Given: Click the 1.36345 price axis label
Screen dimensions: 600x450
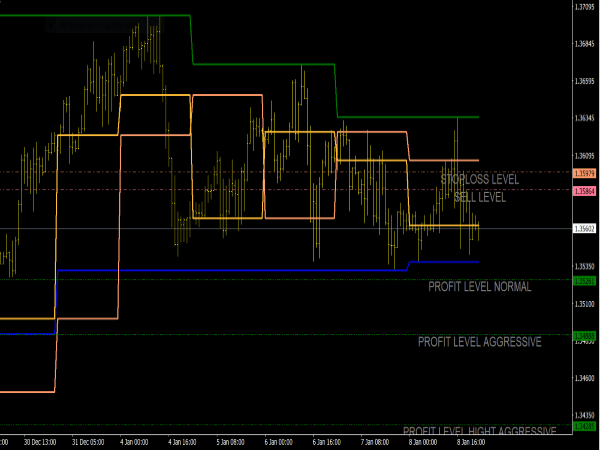Looking at the screenshot, I should pyautogui.click(x=587, y=119).
